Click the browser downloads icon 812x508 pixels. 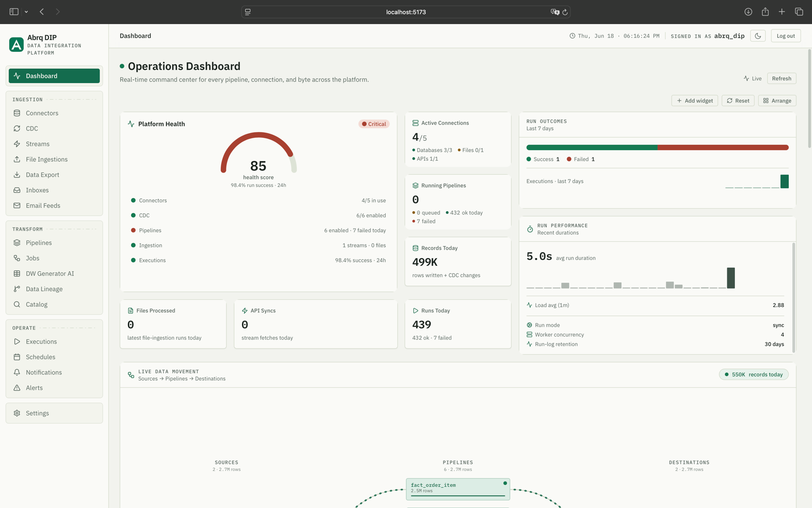point(748,12)
